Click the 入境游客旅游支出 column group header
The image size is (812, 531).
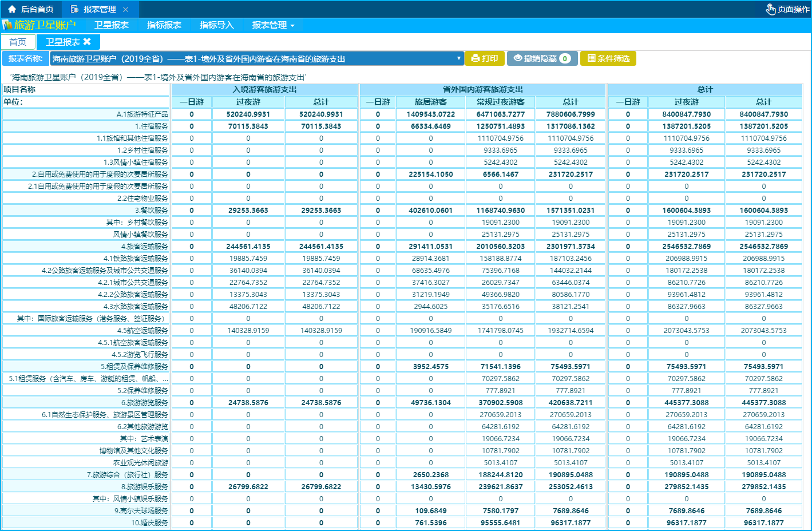264,89
